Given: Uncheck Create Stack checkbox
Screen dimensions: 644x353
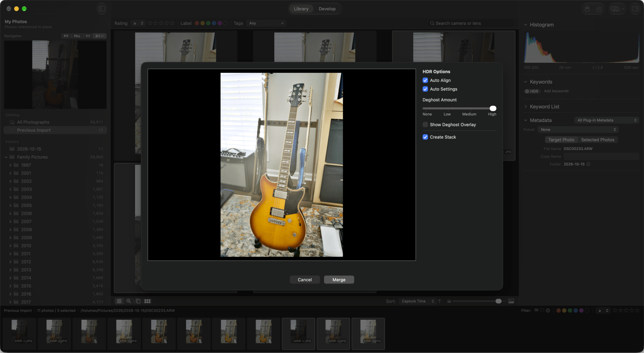Looking at the screenshot, I should (x=425, y=137).
